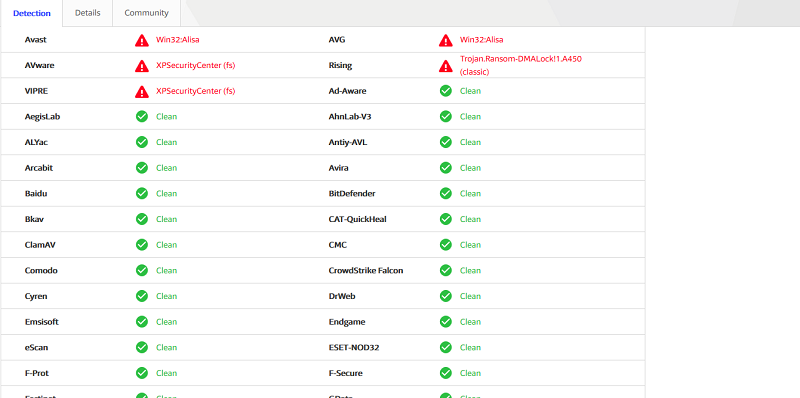Click the Avast engine name

[x=36, y=40]
